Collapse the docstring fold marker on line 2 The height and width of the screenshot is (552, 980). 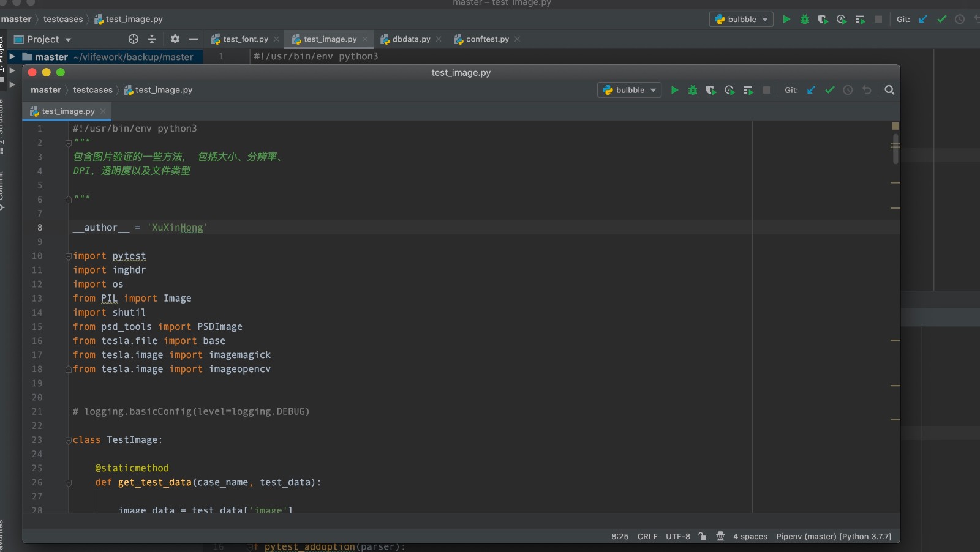pos(69,143)
